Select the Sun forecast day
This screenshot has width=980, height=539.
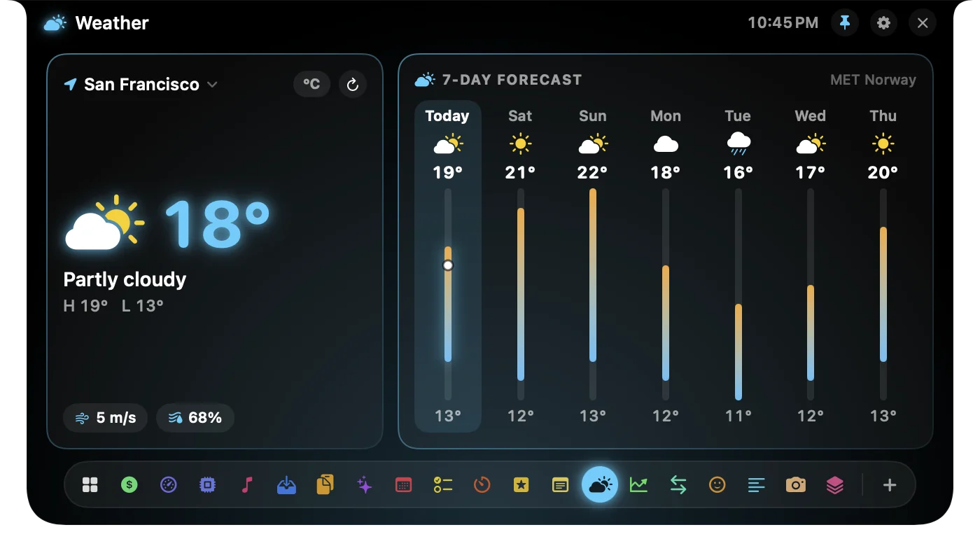point(593,266)
